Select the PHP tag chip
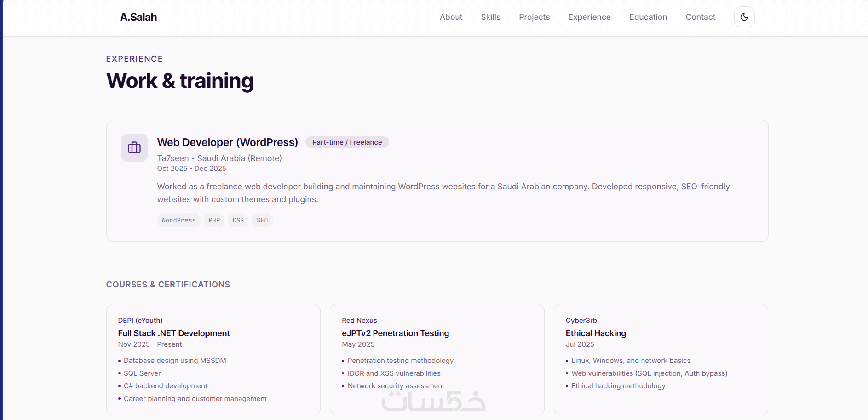Screen dimensions: 868x420 point(214,221)
